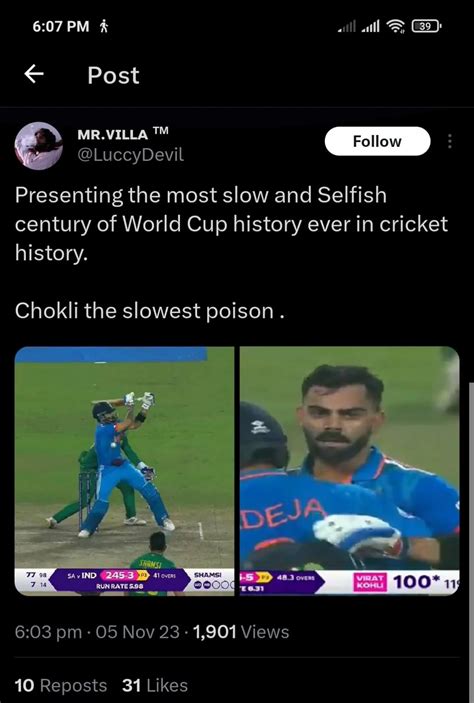474x703 pixels.
Task: Tap the Chokli the slowest poison line
Action: pyautogui.click(x=150, y=310)
